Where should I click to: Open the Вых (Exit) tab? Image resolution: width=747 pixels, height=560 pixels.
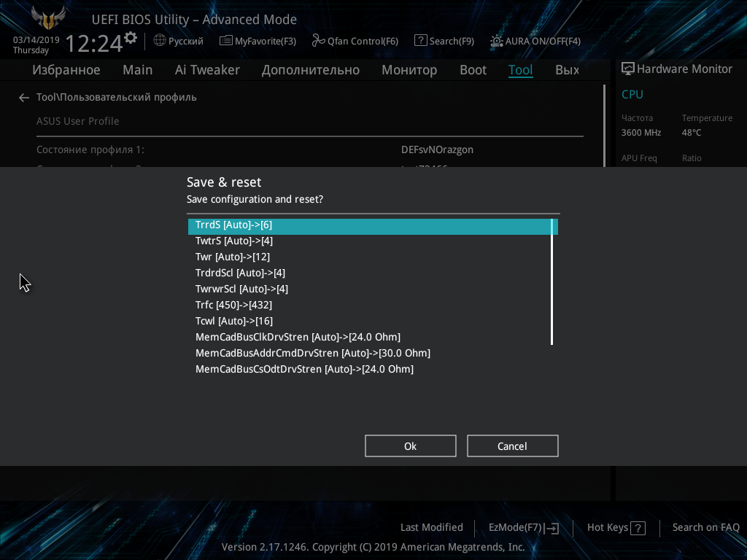tap(567, 70)
